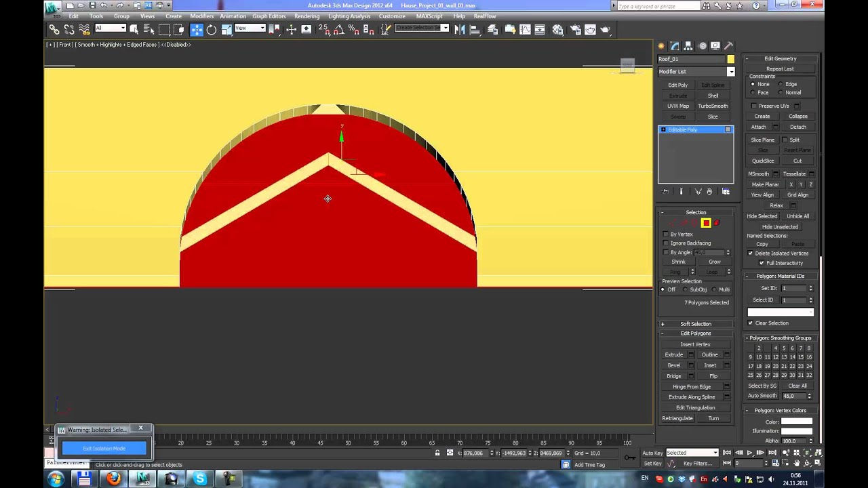The image size is (868, 488).
Task: Open the Animation menu
Action: point(233,16)
